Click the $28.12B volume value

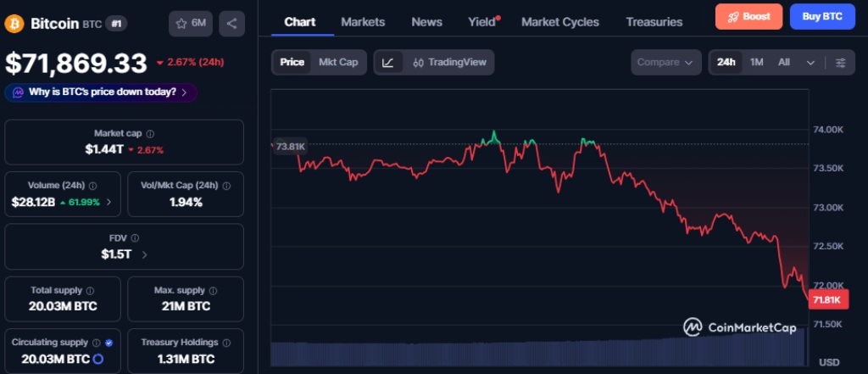coord(33,202)
